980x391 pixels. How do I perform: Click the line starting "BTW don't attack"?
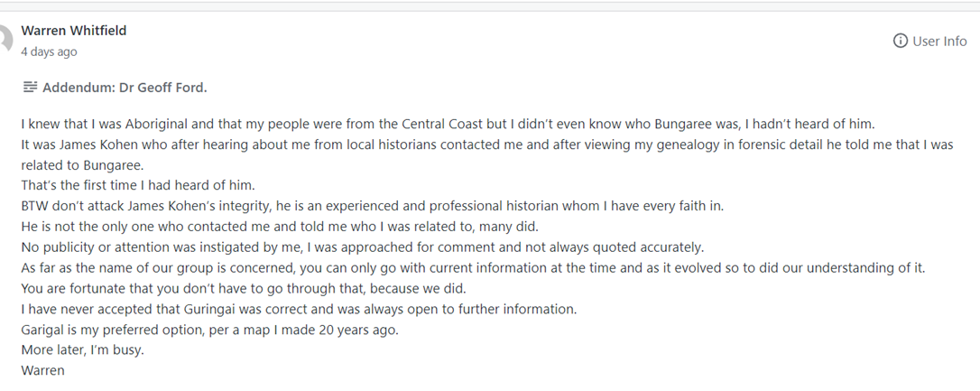click(x=372, y=206)
